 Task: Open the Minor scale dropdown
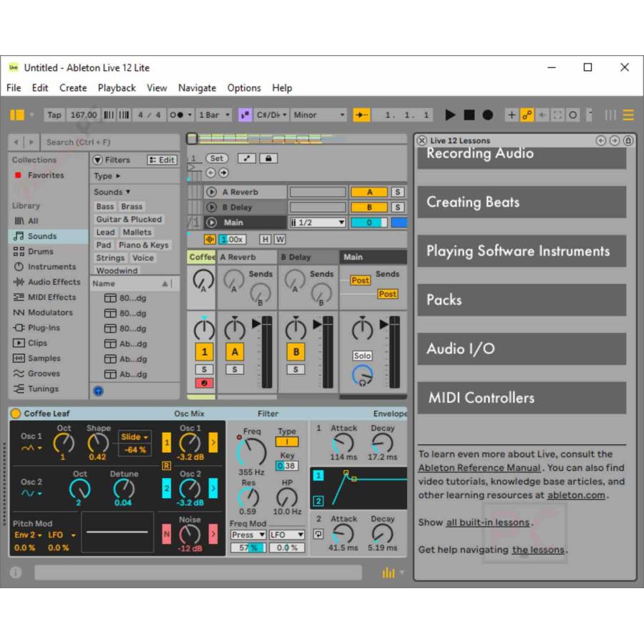pos(318,114)
